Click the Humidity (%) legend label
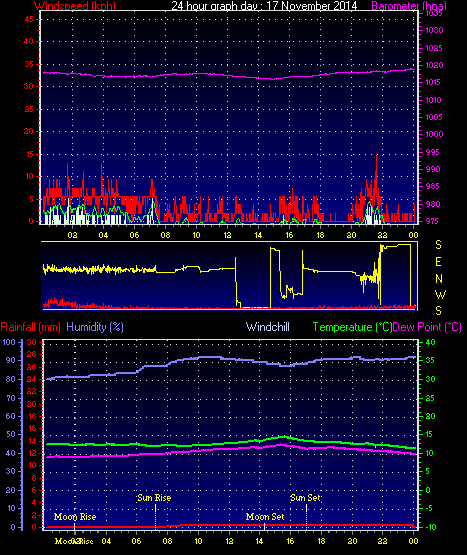 coord(95,327)
